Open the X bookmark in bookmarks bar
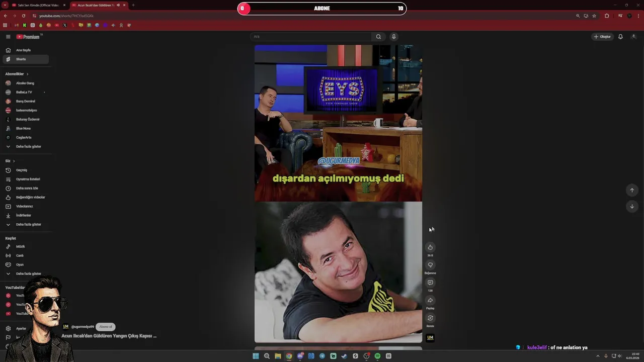Viewport: 644px width, 362px height. coord(64,25)
